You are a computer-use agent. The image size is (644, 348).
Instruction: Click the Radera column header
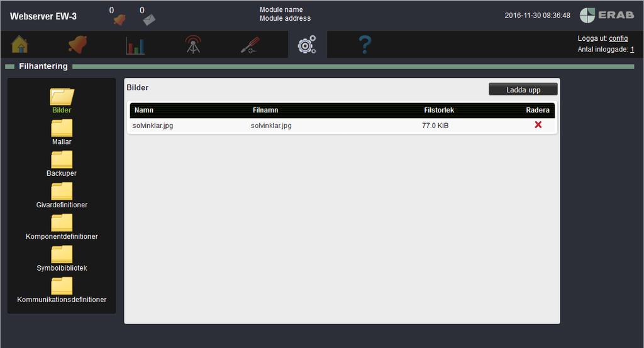click(x=538, y=110)
